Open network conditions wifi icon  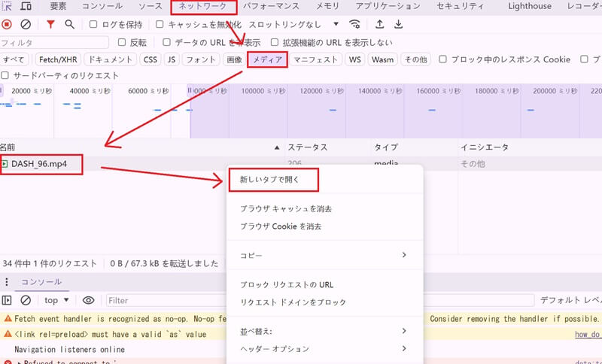point(354,25)
